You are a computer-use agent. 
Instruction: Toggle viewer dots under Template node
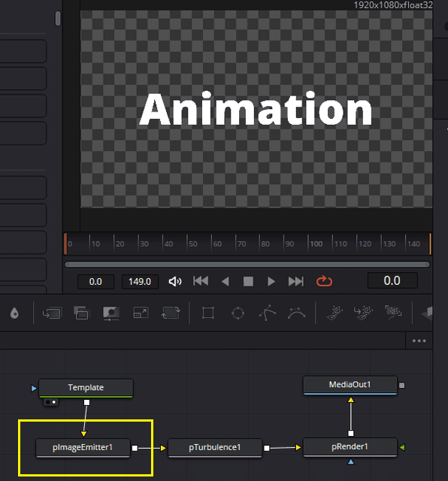click(51, 402)
